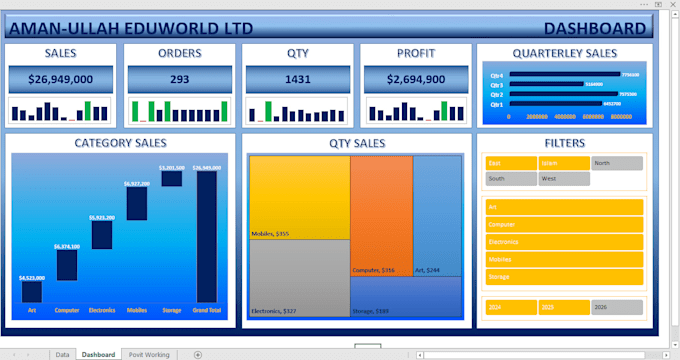Click the QUARTERLEY SALES heading
Screen dimensions: 680x360
(565, 53)
